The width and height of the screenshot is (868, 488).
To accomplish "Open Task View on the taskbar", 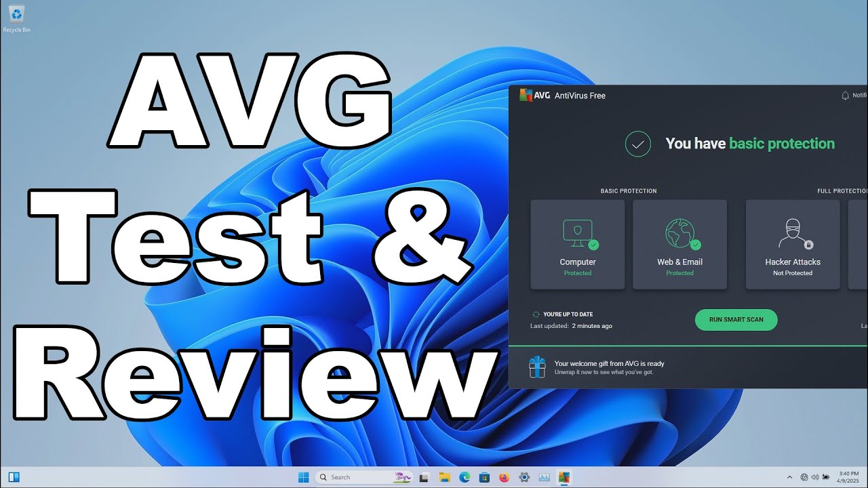I will tap(424, 477).
